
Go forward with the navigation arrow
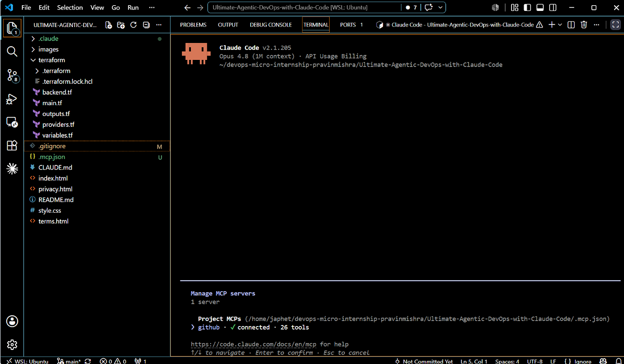200,8
